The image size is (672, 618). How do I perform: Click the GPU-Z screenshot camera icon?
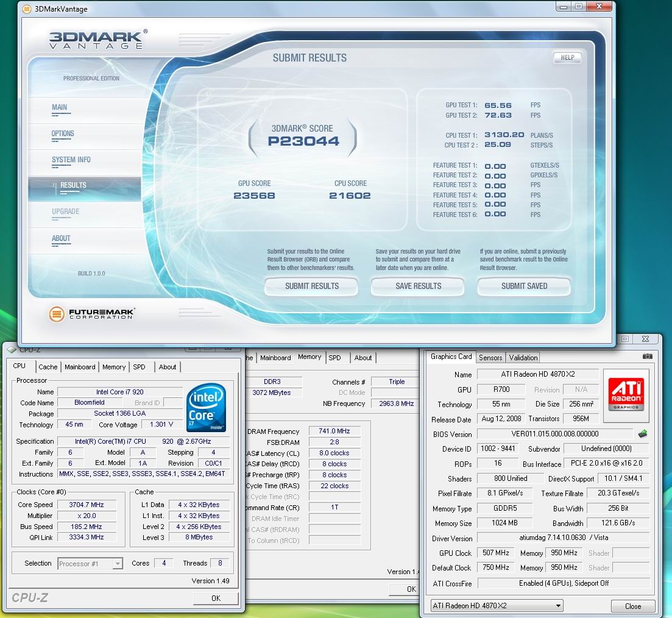[x=647, y=356]
